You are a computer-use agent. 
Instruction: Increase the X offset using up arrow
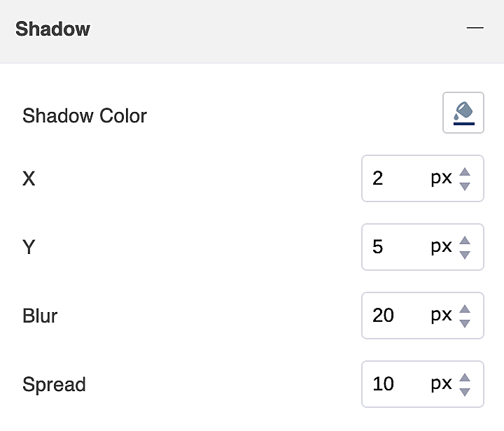click(465, 172)
